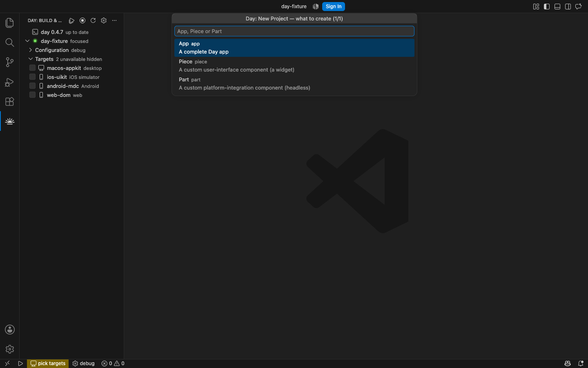Open the Explorer view in activity bar
588x368 pixels.
(9, 23)
